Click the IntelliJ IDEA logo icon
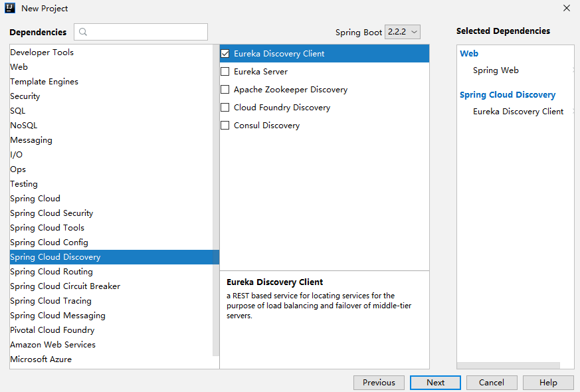 tap(9, 8)
